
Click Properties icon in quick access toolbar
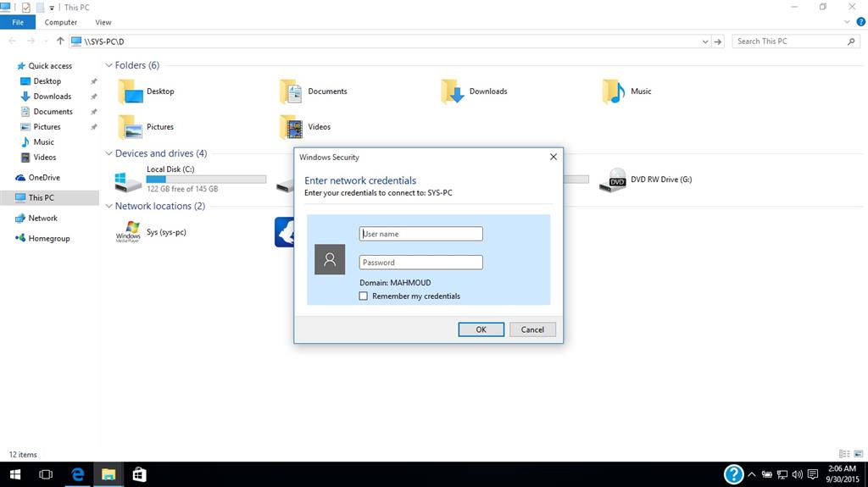[x=25, y=8]
